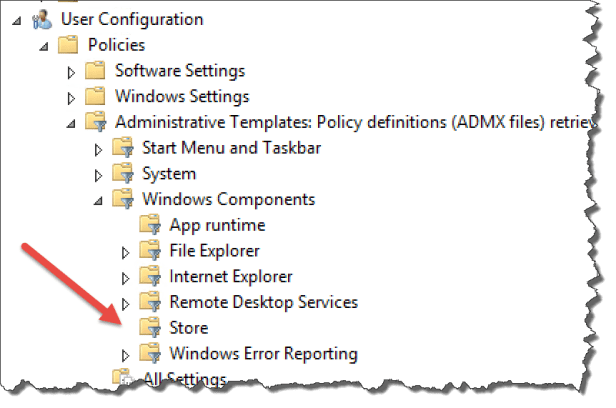Viewport: 616px width, 408px height.
Task: Collapse the User Configuration node arrow
Action: pyautogui.click(x=16, y=20)
